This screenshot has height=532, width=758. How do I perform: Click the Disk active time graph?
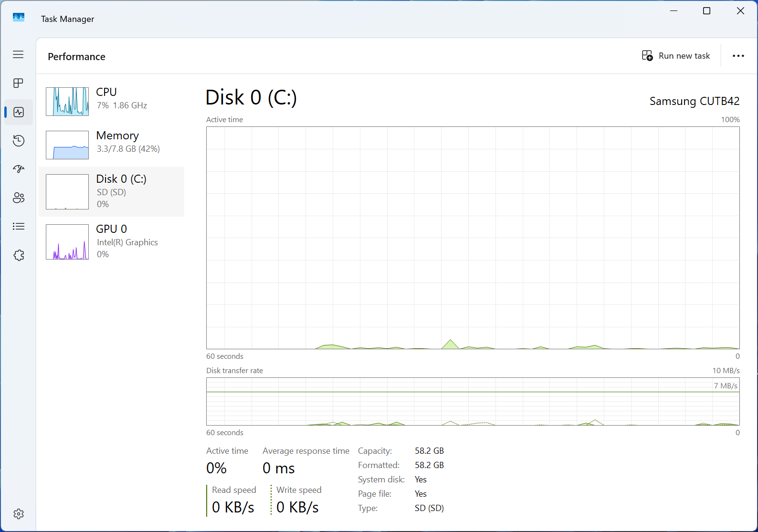tap(473, 238)
